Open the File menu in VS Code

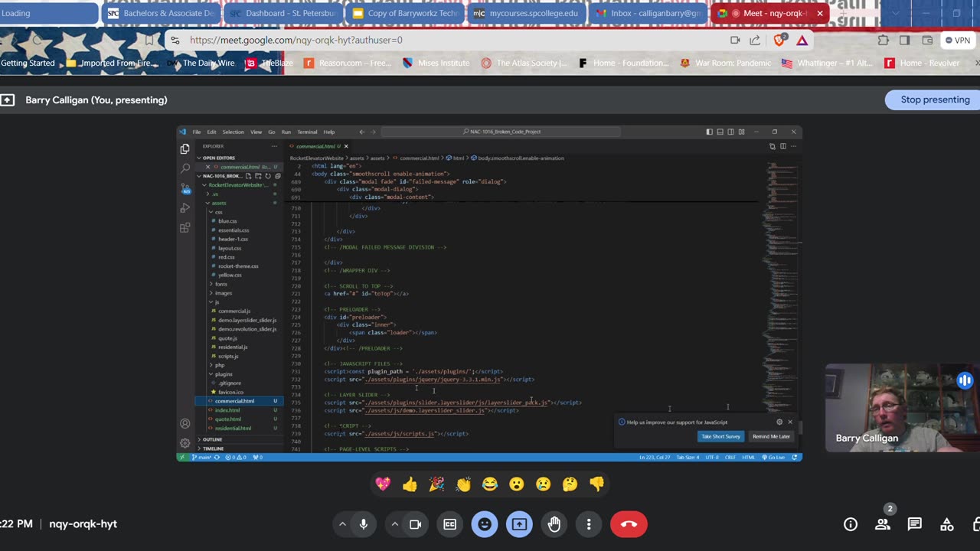click(x=197, y=132)
